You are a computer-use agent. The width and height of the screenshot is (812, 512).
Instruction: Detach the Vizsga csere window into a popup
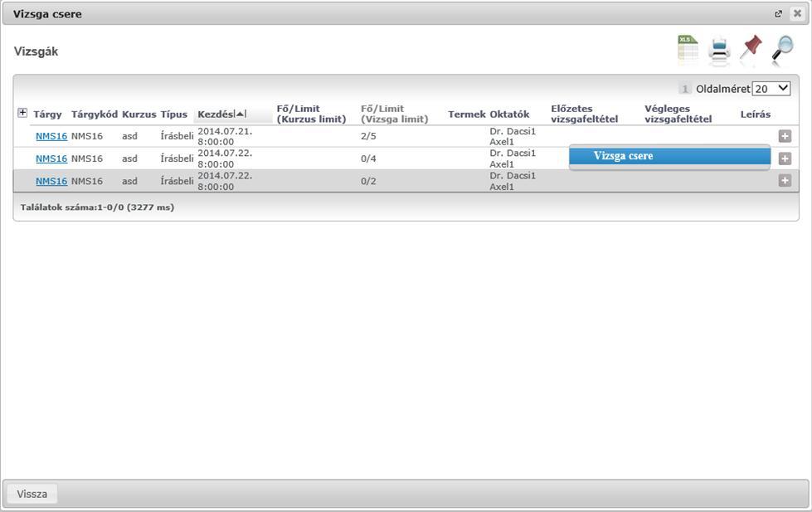click(x=778, y=14)
